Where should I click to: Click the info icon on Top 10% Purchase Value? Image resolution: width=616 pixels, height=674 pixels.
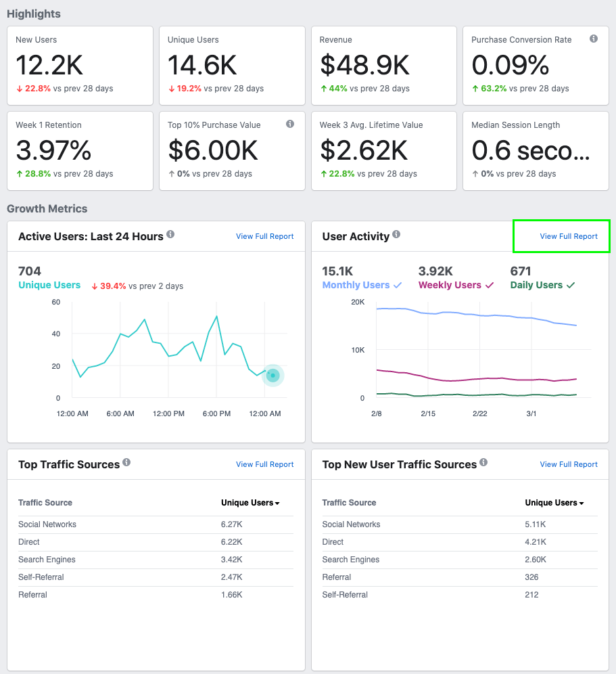289,124
